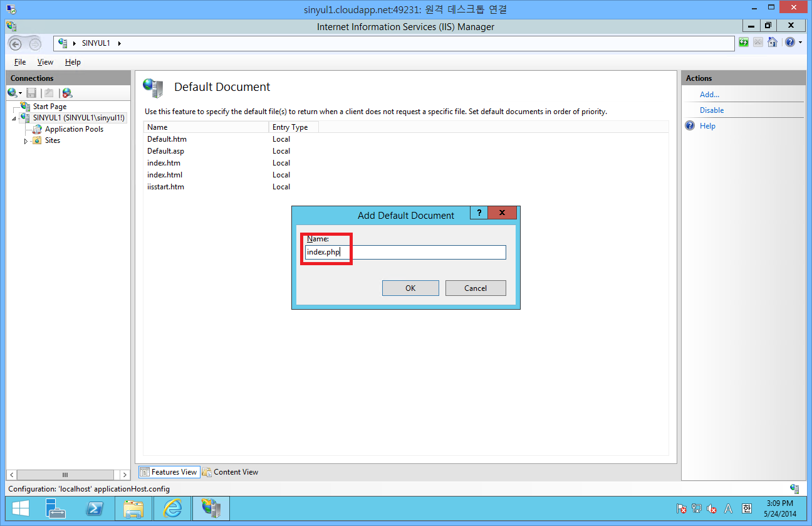The height and width of the screenshot is (526, 812).
Task: Click the muted speaker tray icon
Action: pos(712,508)
